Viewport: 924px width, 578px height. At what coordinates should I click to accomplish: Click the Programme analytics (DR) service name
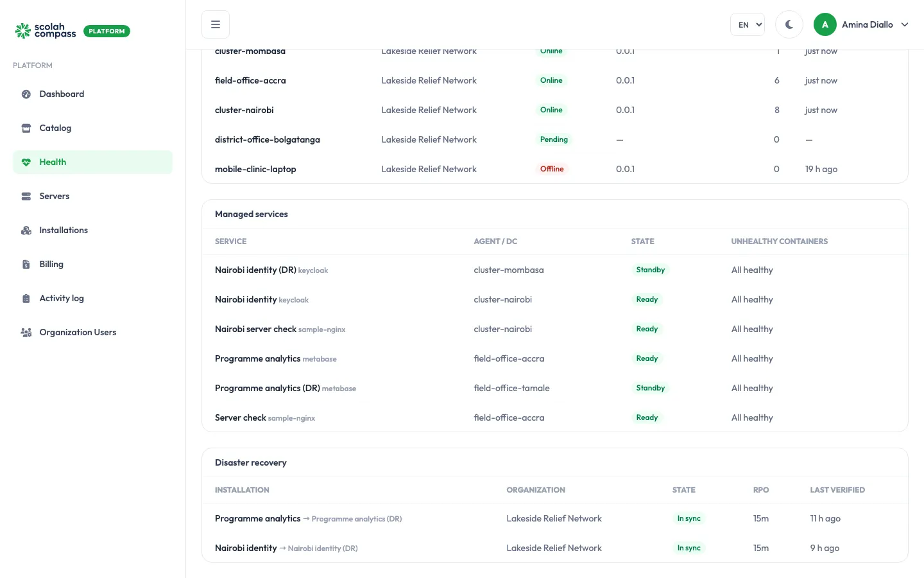268,388
